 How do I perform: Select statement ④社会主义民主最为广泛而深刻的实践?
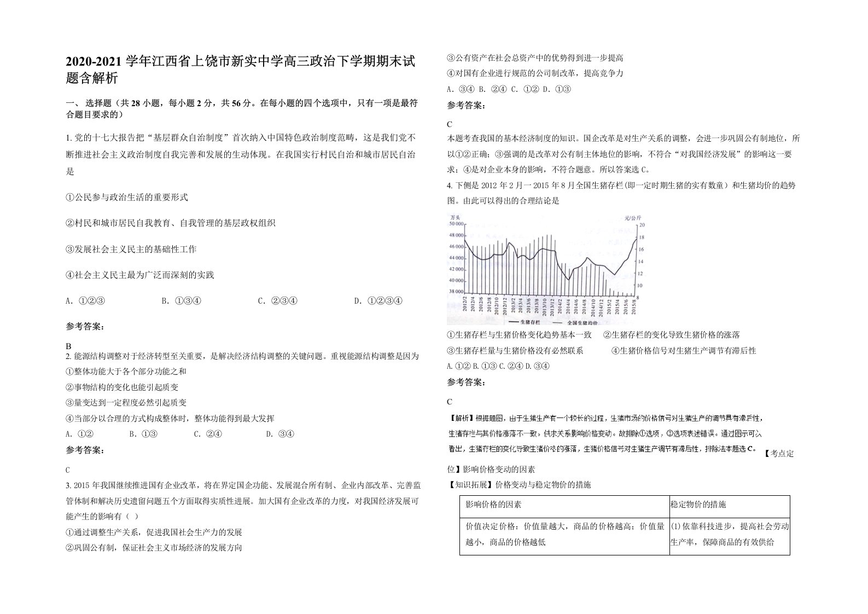coord(140,275)
